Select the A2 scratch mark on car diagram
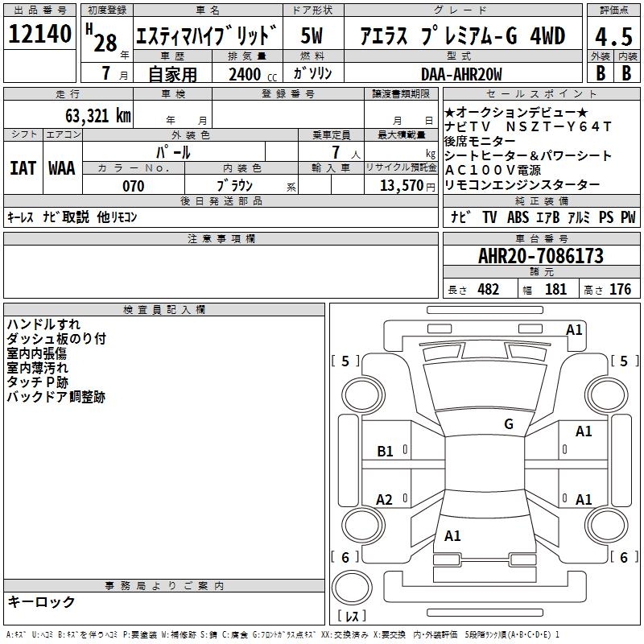This screenshot has height=644, width=644. coord(385,500)
